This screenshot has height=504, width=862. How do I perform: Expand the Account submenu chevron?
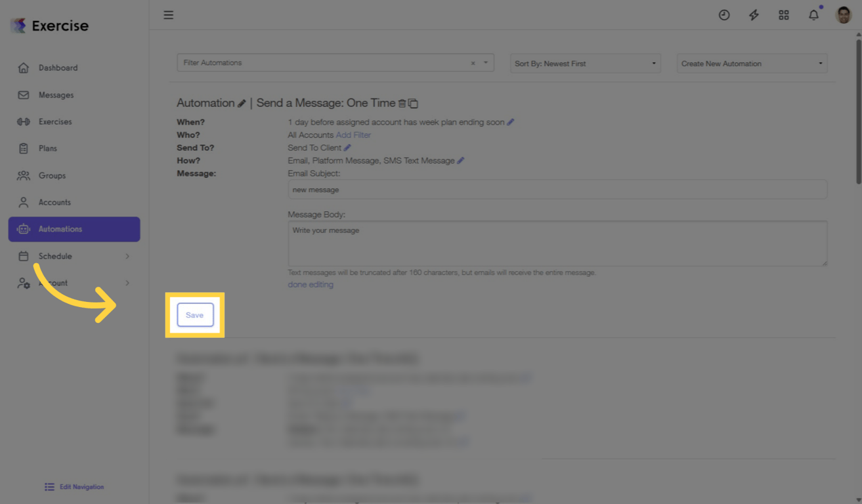[127, 283]
